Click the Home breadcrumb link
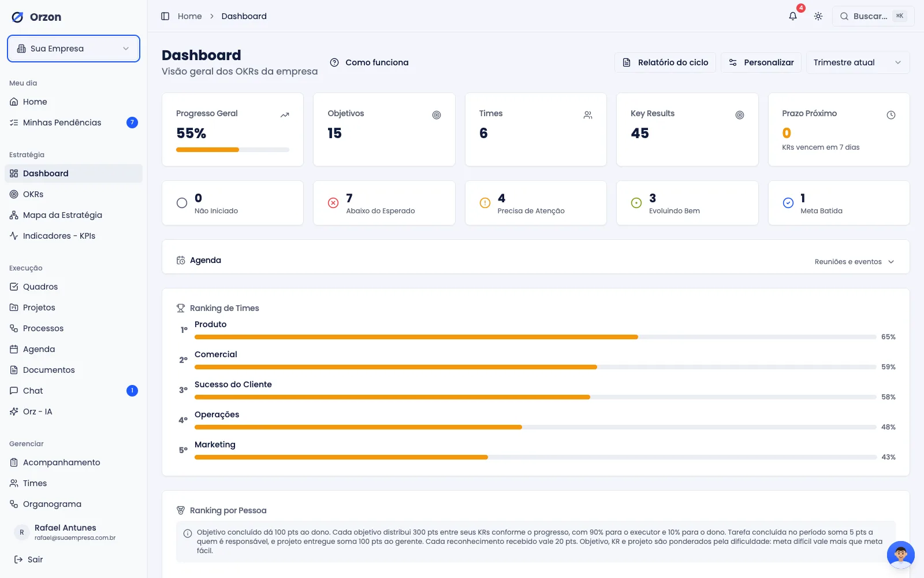 coord(189,16)
